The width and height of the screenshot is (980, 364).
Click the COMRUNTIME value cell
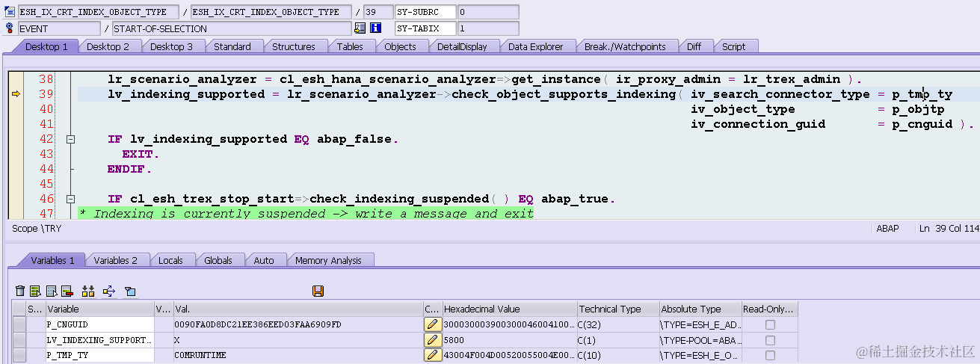(298, 355)
